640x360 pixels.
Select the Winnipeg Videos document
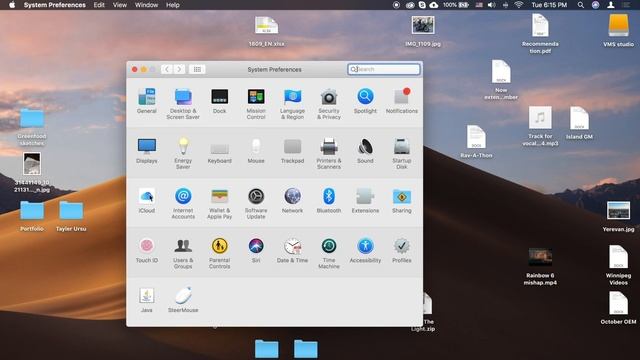click(618, 265)
